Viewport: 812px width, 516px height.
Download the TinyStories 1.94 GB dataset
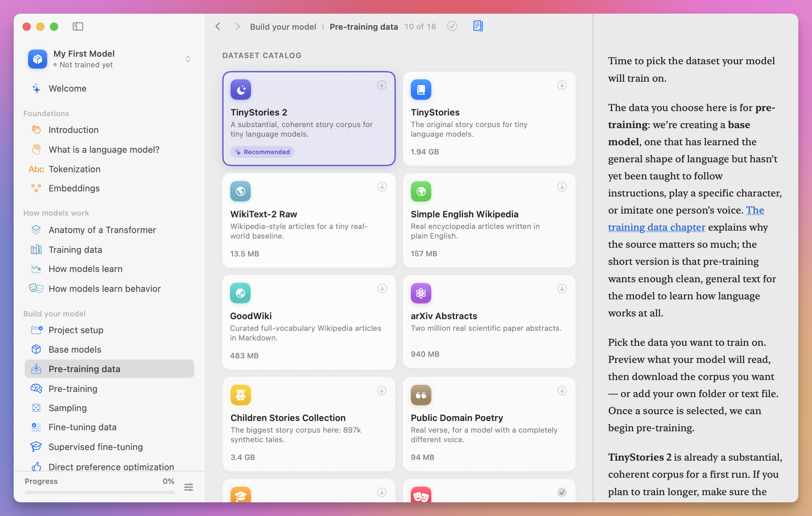pyautogui.click(x=562, y=85)
